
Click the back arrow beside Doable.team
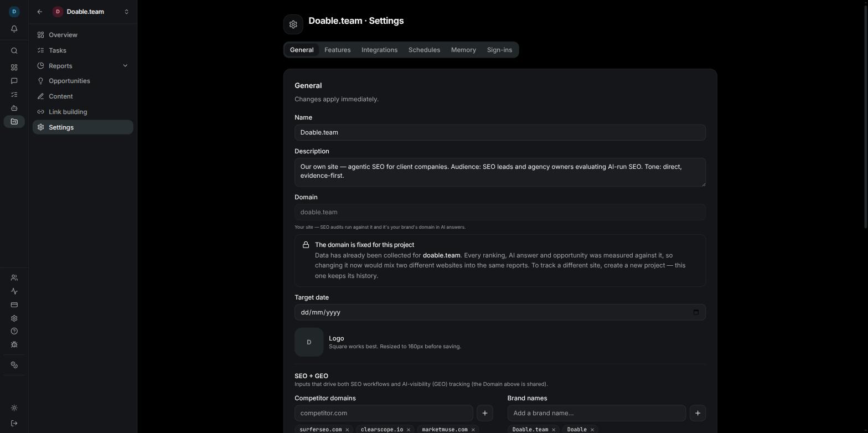pyautogui.click(x=40, y=12)
